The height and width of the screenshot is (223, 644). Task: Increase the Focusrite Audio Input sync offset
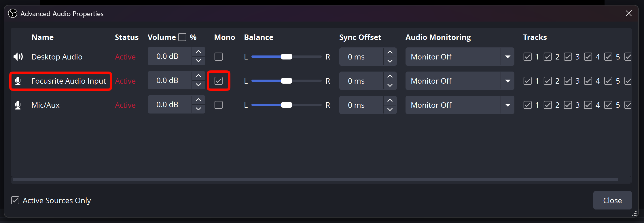click(x=390, y=76)
